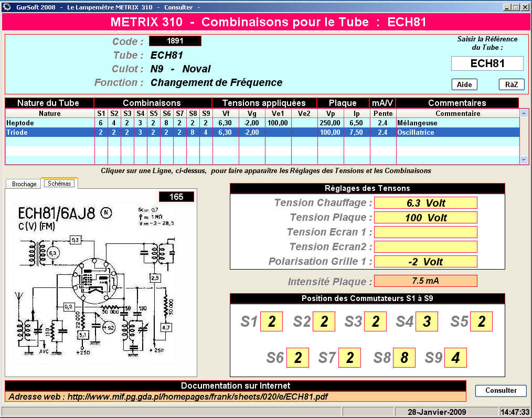This screenshot has height=418, width=532.
Task: Click the code field showing 1891
Action: click(x=175, y=41)
